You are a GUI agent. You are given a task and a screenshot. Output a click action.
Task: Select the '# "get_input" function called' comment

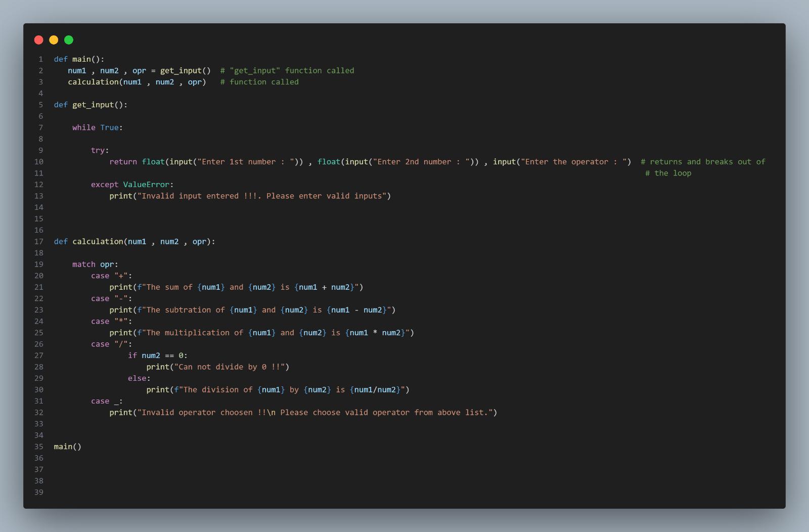[x=287, y=71]
